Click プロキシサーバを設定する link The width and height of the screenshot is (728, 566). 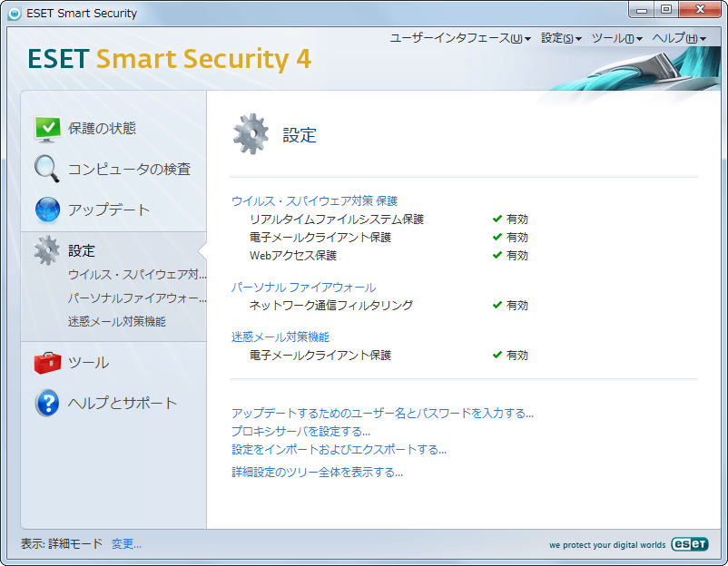pyautogui.click(x=300, y=431)
